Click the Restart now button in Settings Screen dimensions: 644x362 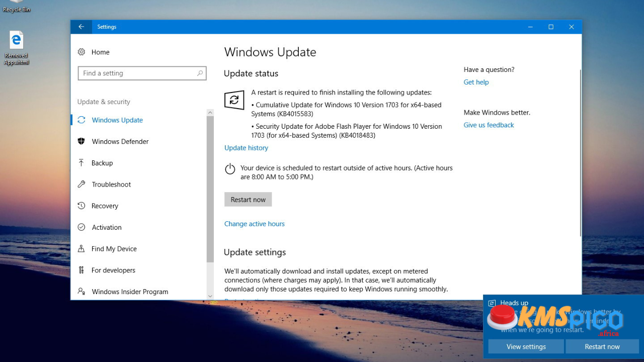[248, 200]
